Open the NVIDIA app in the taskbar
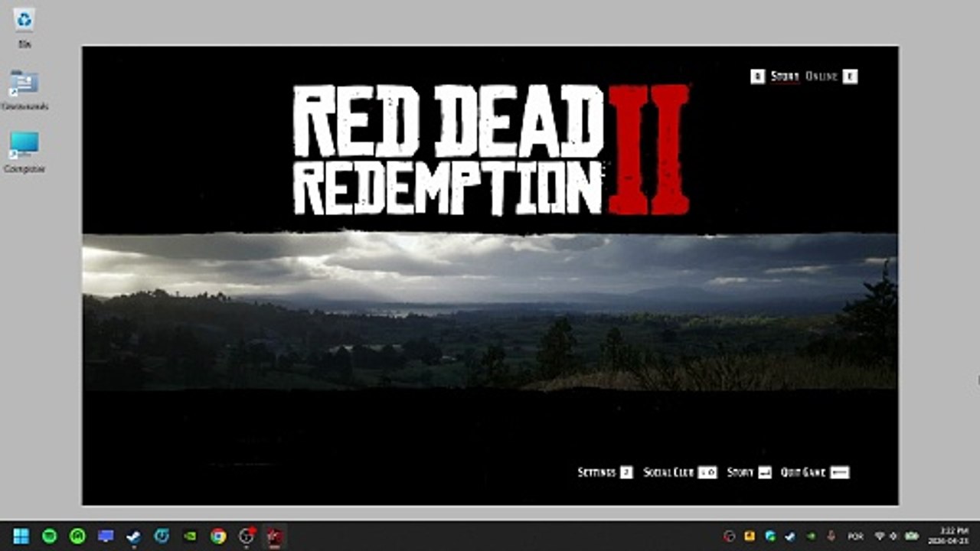 click(x=190, y=536)
